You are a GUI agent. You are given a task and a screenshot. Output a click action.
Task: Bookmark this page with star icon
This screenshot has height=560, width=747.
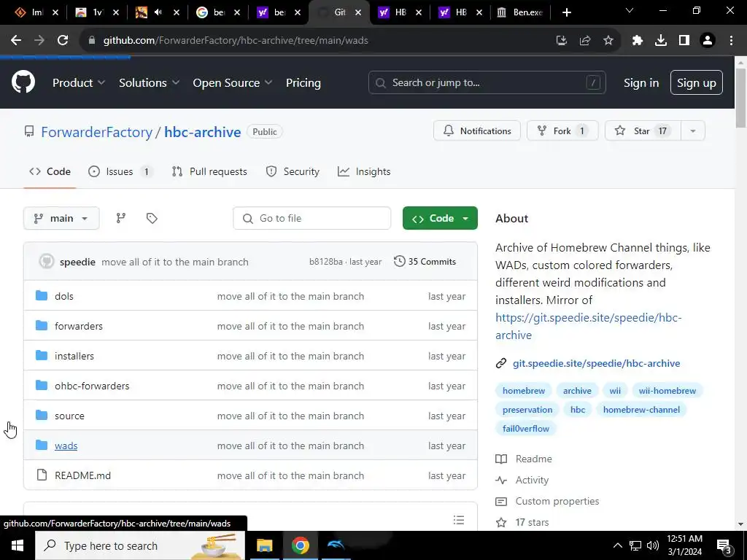coord(608,41)
